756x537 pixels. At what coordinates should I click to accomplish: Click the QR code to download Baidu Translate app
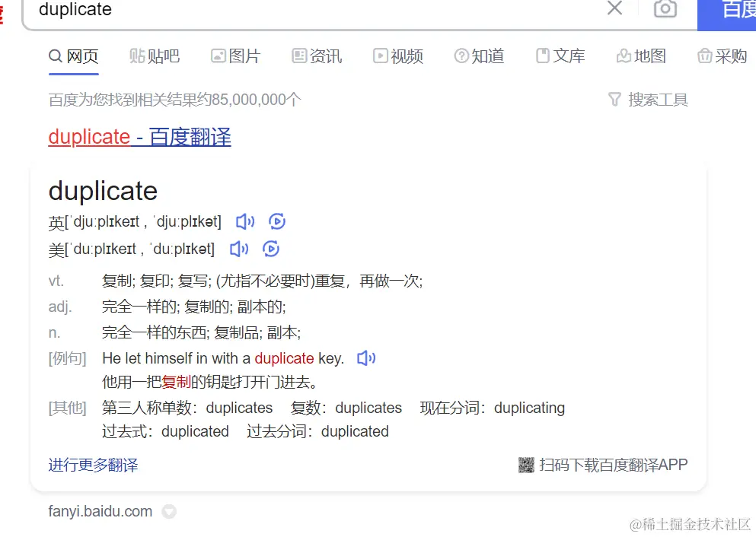coord(526,465)
